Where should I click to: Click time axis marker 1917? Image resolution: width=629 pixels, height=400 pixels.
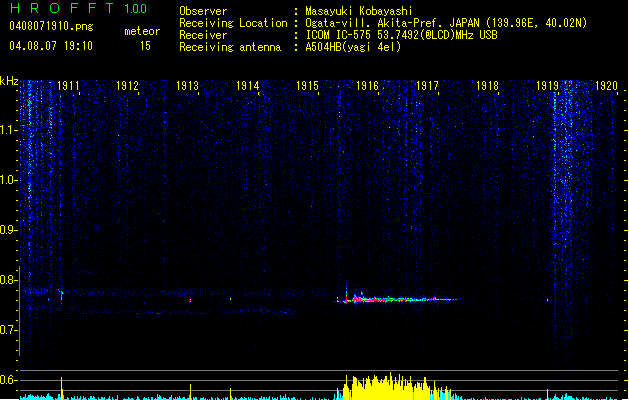click(x=427, y=86)
